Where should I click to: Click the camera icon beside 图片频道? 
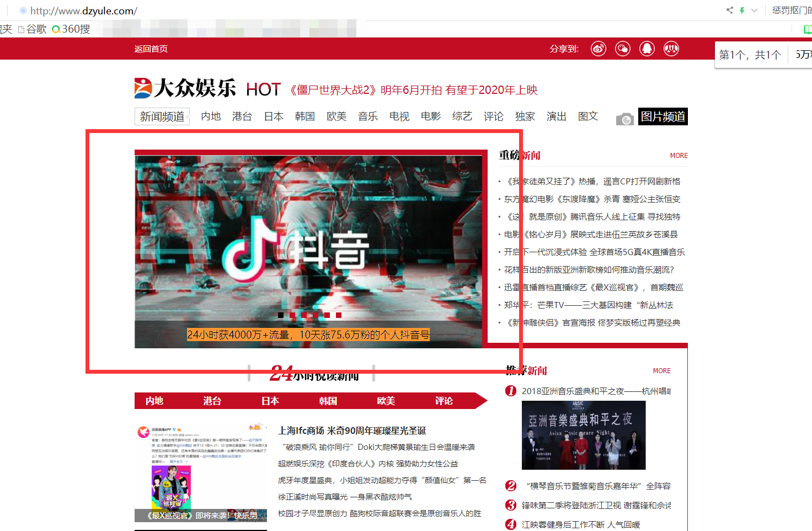click(x=624, y=119)
